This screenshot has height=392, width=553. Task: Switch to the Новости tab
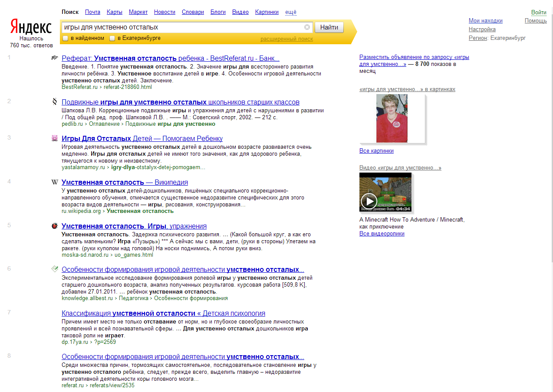click(x=165, y=12)
